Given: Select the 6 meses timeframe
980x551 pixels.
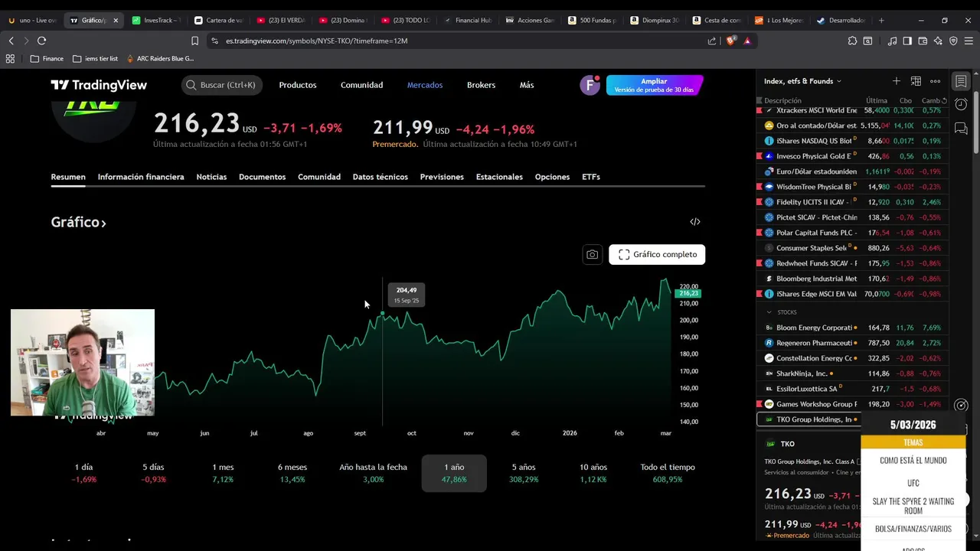Looking at the screenshot, I should 292,473.
